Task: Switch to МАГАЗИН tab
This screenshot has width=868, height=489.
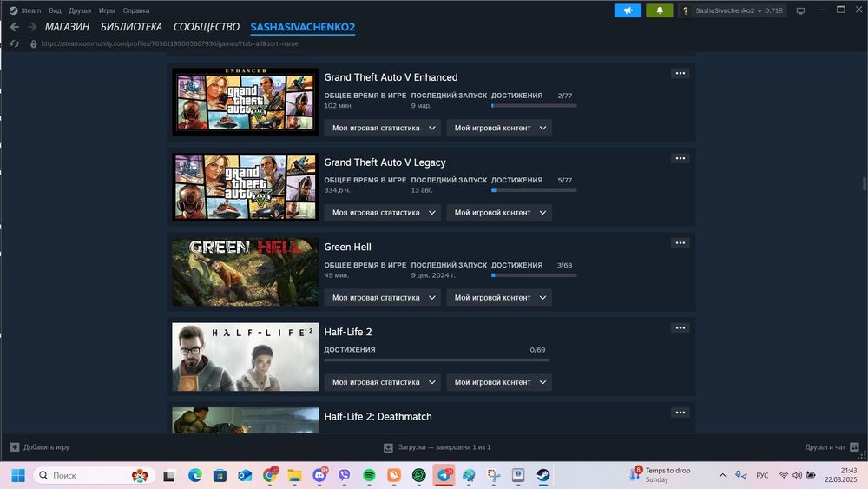Action: 67,27
